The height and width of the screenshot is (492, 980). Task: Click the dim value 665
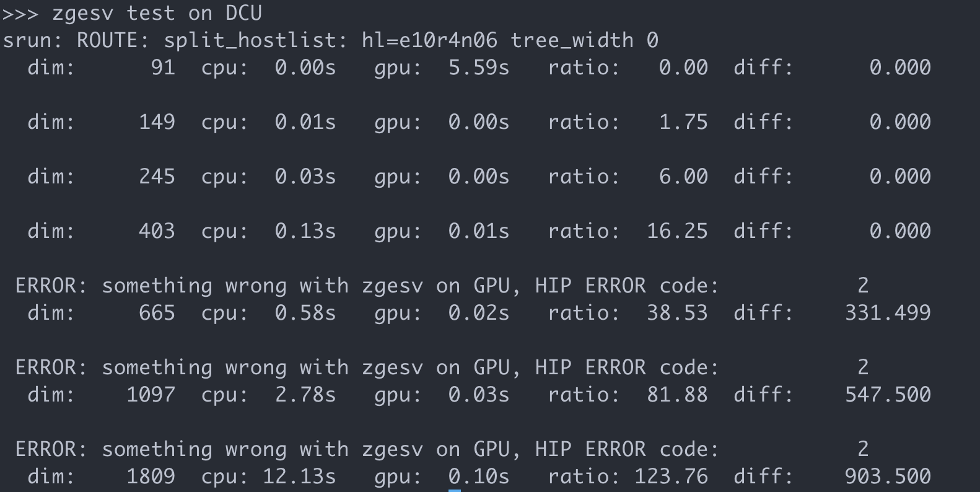tap(157, 313)
